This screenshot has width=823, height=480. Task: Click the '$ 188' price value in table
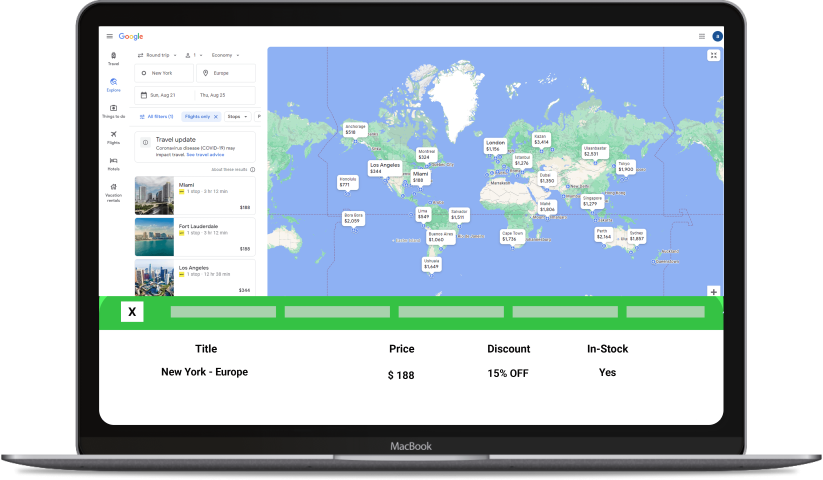pyautogui.click(x=401, y=375)
